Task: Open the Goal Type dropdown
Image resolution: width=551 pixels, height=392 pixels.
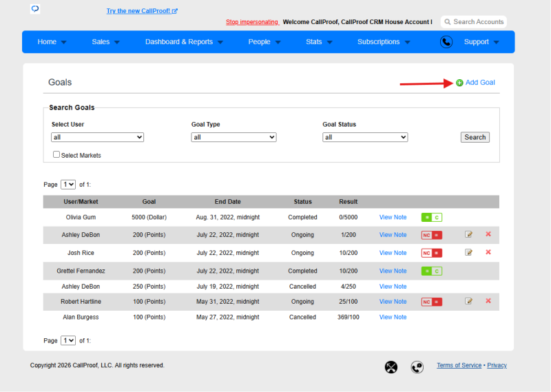Action: [x=233, y=137]
